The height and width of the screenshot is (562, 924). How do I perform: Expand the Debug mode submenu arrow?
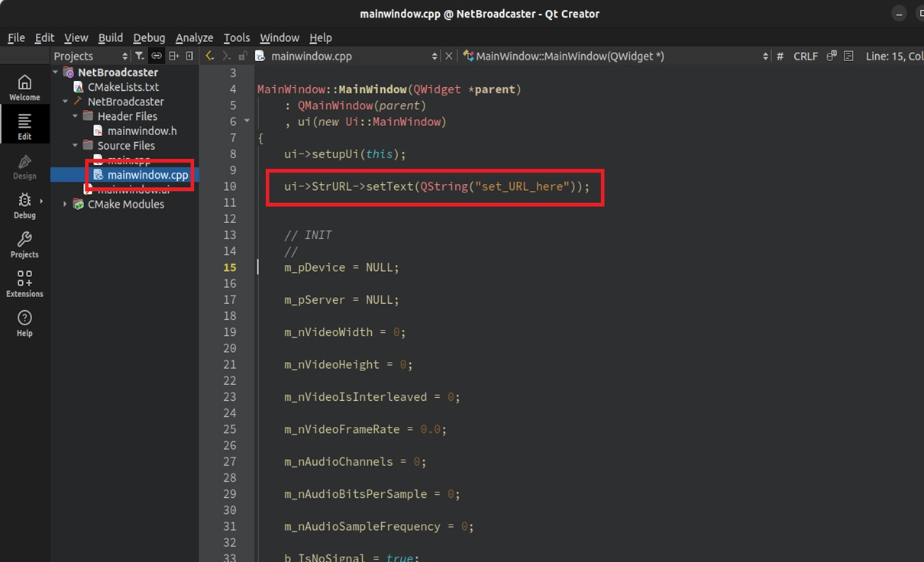click(41, 202)
